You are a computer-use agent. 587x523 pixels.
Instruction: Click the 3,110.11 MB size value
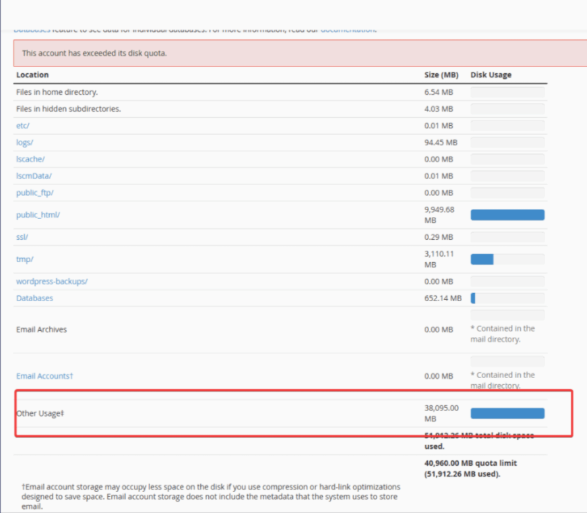439,259
